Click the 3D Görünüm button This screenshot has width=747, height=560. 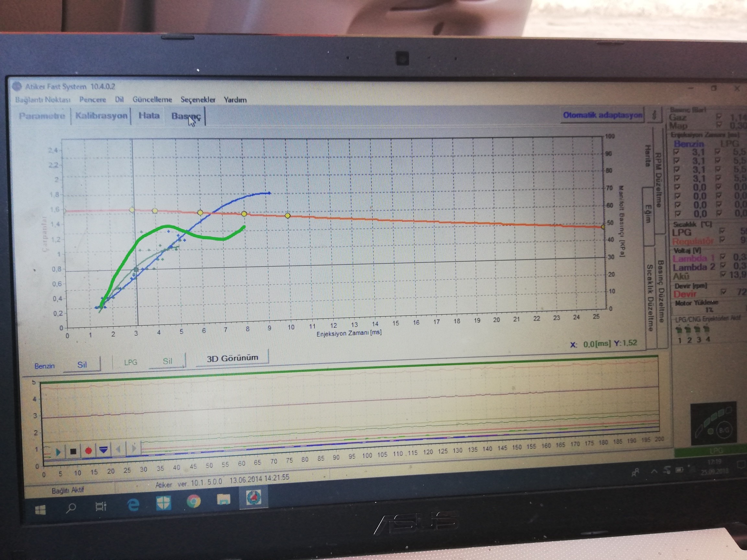point(232,358)
